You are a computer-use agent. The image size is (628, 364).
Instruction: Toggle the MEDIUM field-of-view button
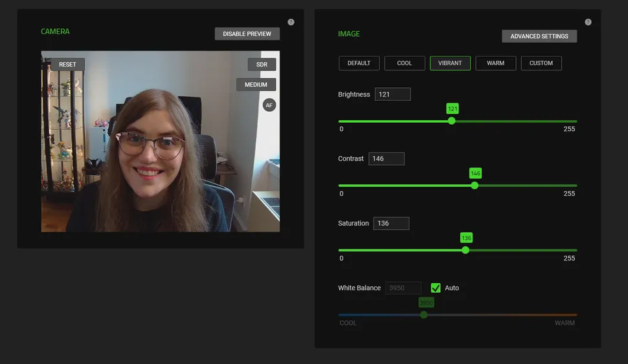[256, 85]
